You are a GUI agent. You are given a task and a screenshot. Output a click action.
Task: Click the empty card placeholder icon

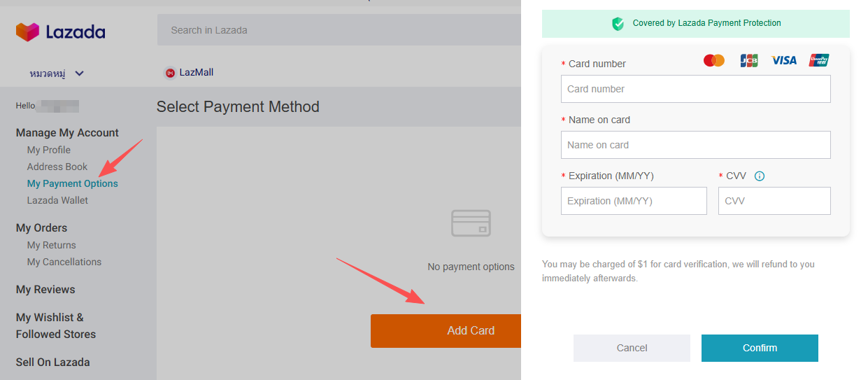point(471,223)
